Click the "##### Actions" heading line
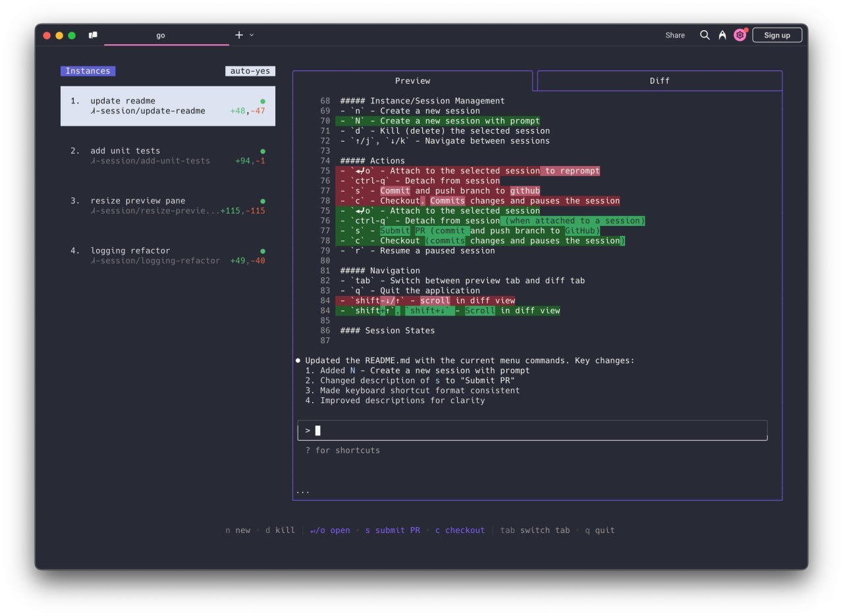 click(x=373, y=161)
